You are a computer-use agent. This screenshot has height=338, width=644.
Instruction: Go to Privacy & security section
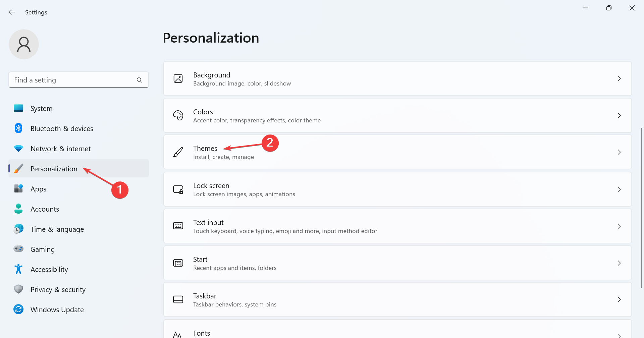[x=58, y=290]
